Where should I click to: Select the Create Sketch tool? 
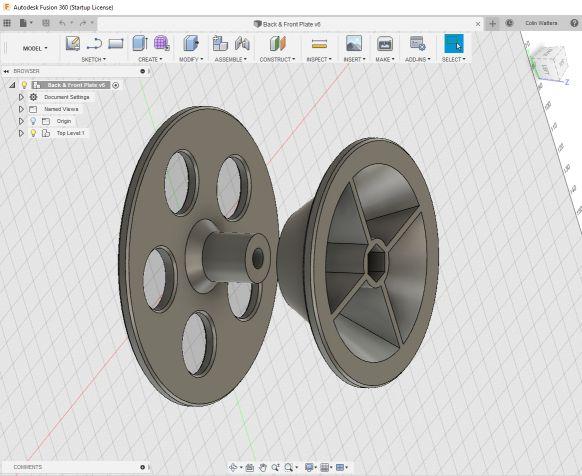pos(73,43)
